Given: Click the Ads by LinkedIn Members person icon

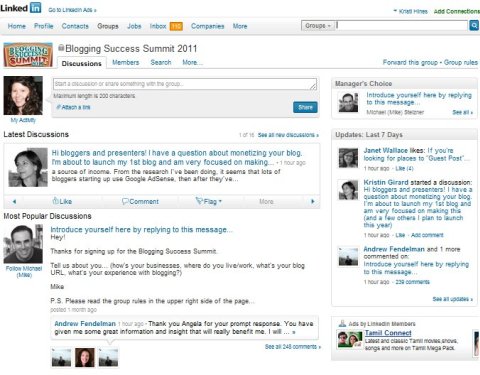Looking at the screenshot, I should (x=342, y=323).
